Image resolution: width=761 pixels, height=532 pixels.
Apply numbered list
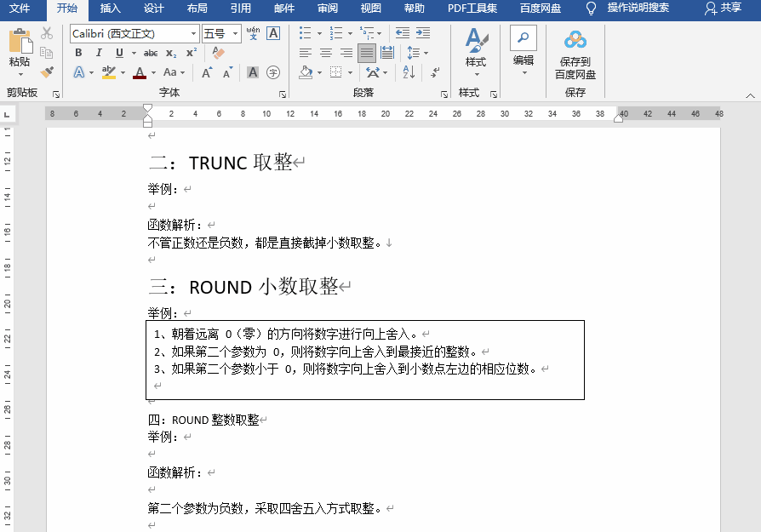pyautogui.click(x=336, y=33)
